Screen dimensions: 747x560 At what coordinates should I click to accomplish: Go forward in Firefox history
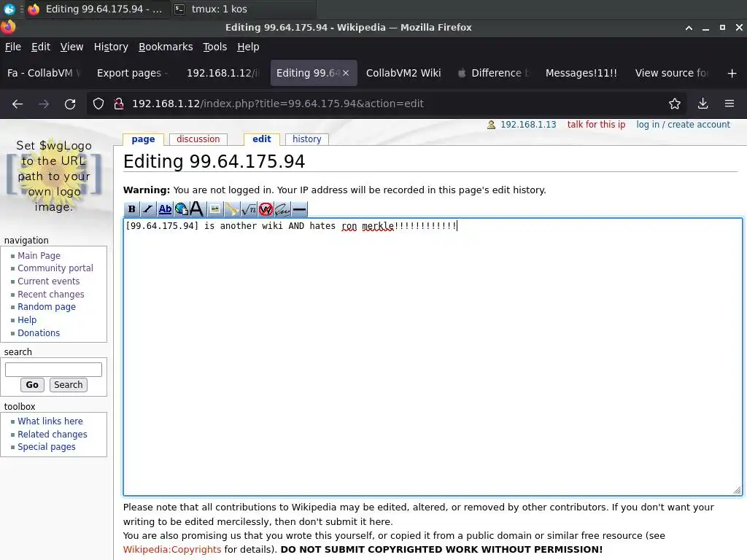pyautogui.click(x=44, y=104)
